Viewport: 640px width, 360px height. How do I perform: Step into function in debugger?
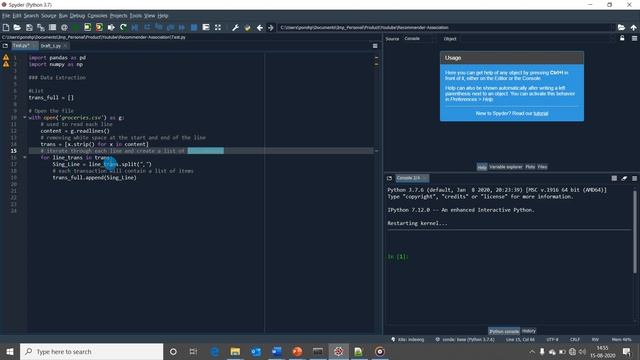click(159, 27)
